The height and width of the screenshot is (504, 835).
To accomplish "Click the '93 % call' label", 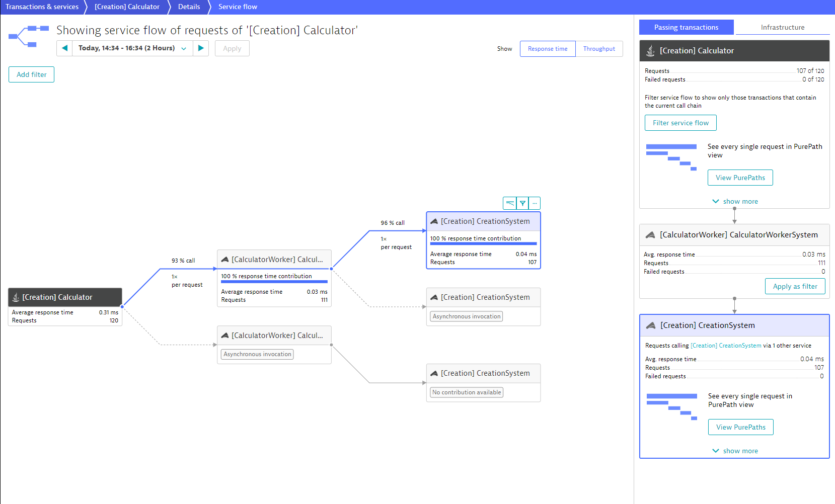I will (x=183, y=261).
